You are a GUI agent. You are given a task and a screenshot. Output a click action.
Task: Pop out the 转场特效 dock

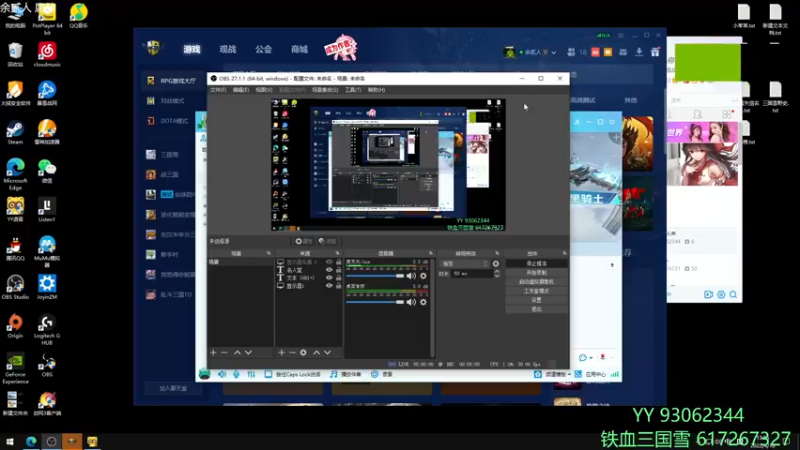497,253
